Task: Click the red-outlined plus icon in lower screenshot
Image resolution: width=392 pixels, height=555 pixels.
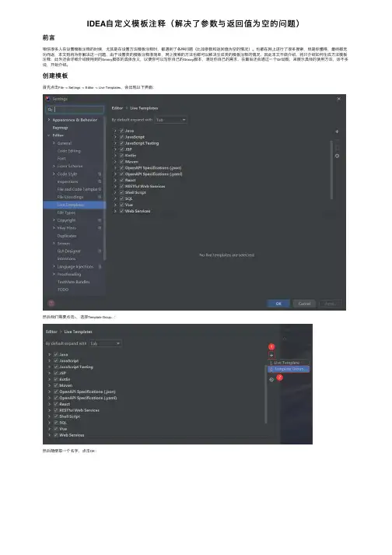Action: [271, 355]
